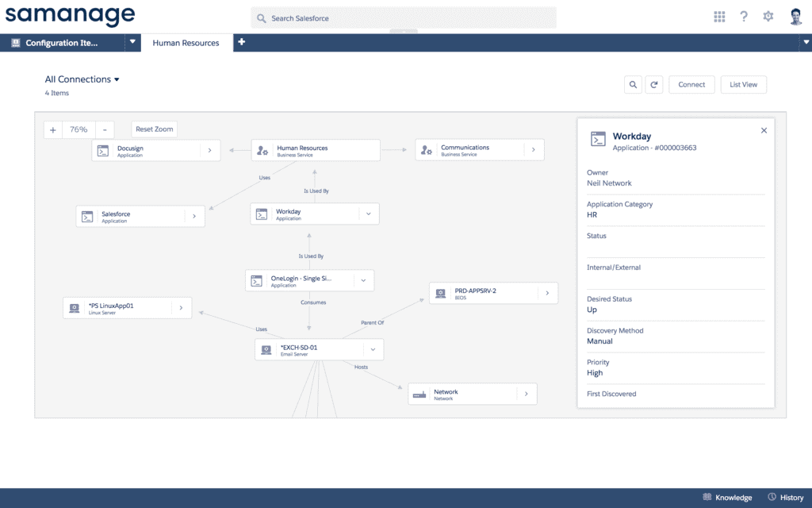The image size is (812, 508).
Task: Select the OneLogin - Single Si... node label
Action: [x=301, y=279]
